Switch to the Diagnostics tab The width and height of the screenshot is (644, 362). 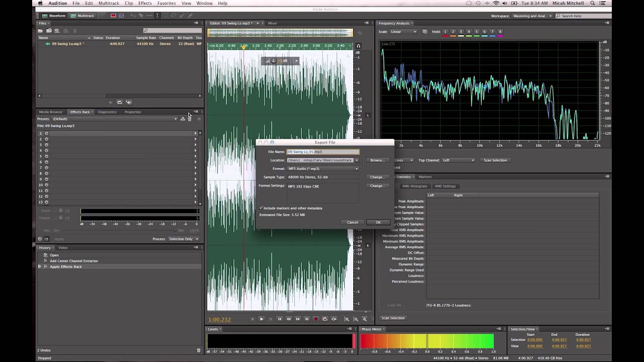point(107,112)
